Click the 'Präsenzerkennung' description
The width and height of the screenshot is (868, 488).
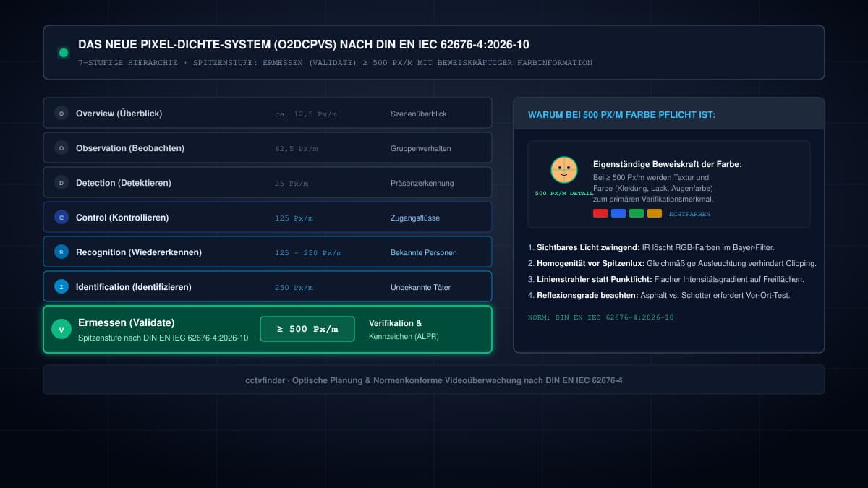click(x=422, y=184)
